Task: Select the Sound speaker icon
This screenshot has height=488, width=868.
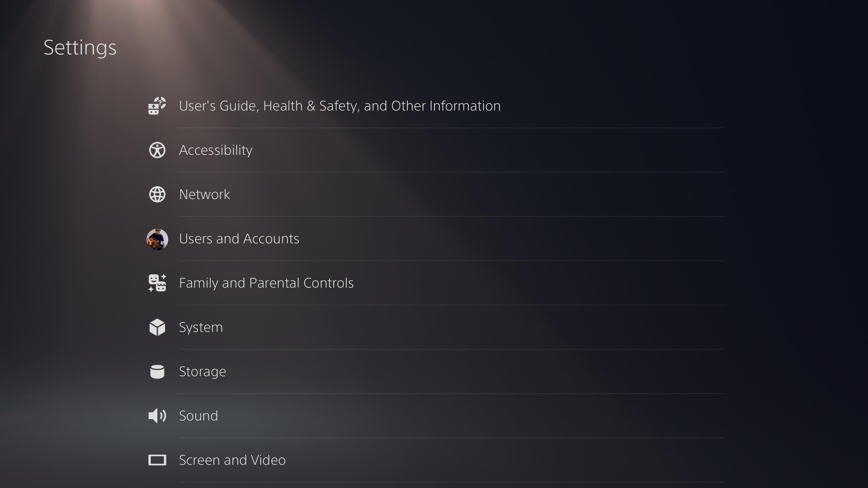Action: tap(157, 415)
